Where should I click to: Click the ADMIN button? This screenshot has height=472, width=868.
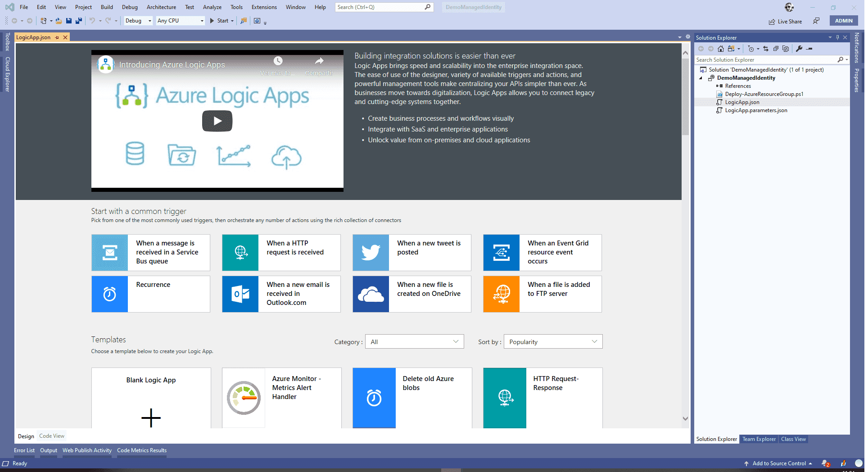click(844, 21)
